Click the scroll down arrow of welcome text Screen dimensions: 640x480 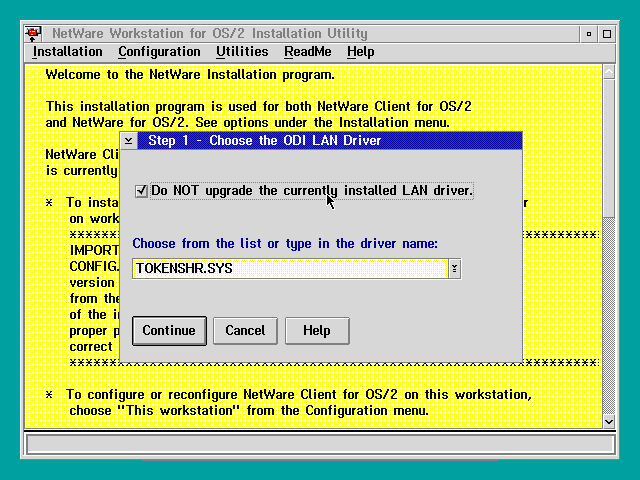(x=609, y=421)
